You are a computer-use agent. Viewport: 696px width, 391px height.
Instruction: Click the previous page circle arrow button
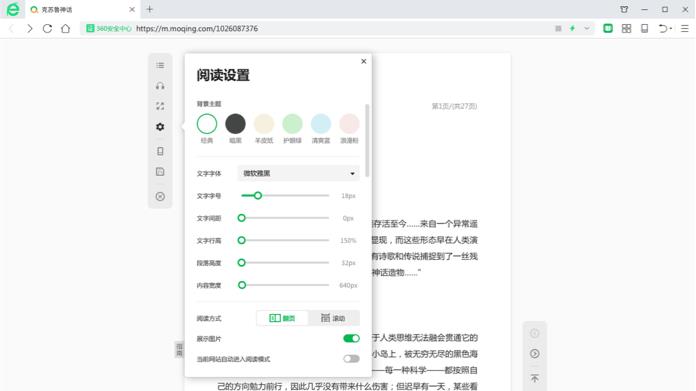(x=534, y=333)
